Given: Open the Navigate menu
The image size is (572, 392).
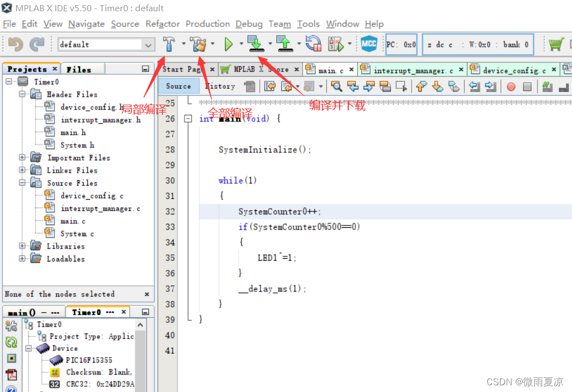Looking at the screenshot, I should point(87,24).
